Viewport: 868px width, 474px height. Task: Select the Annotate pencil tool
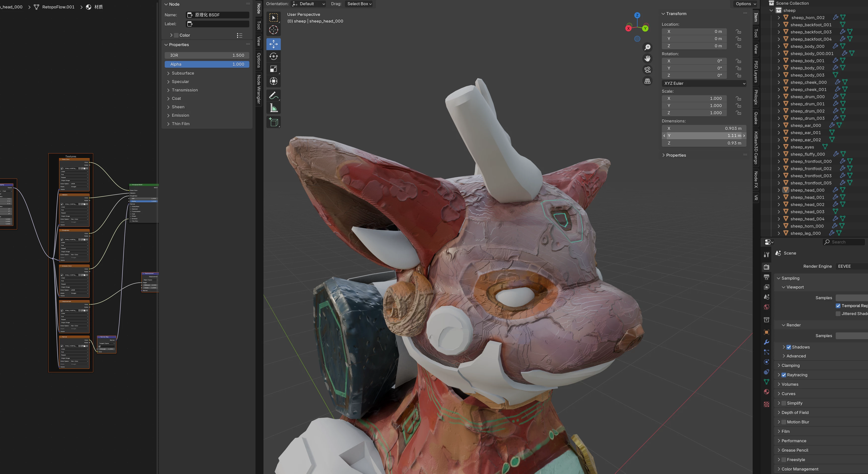click(x=273, y=96)
